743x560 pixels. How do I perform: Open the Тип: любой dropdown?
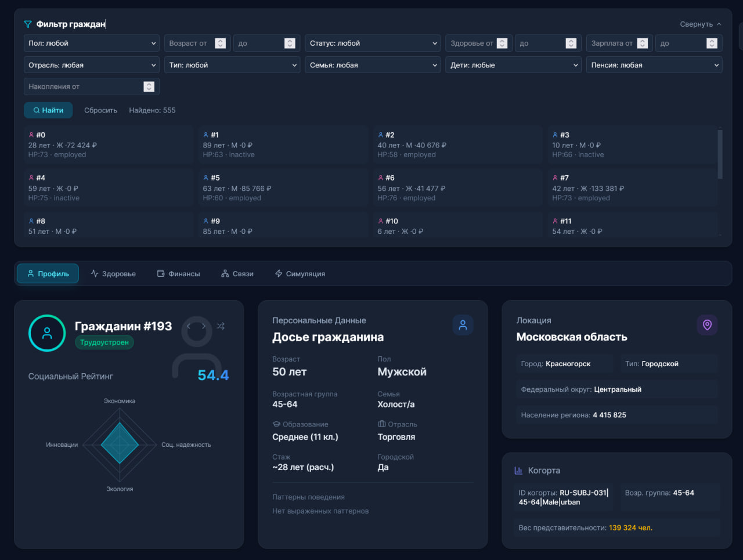[x=232, y=65]
